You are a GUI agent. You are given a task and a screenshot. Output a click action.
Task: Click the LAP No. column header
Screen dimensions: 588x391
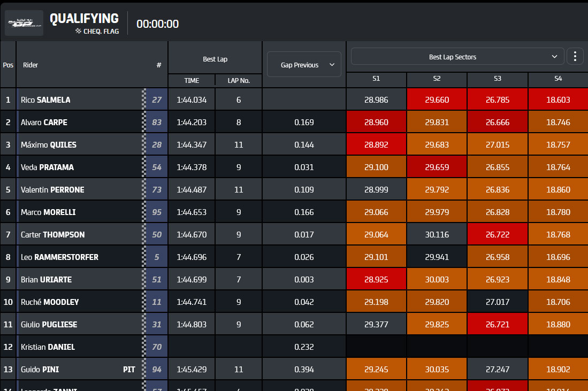click(x=239, y=81)
